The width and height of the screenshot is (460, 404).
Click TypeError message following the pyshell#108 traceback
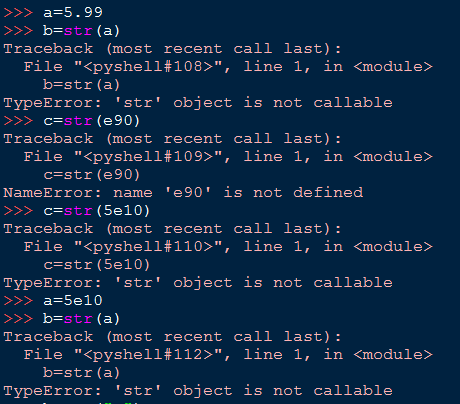coord(198,103)
